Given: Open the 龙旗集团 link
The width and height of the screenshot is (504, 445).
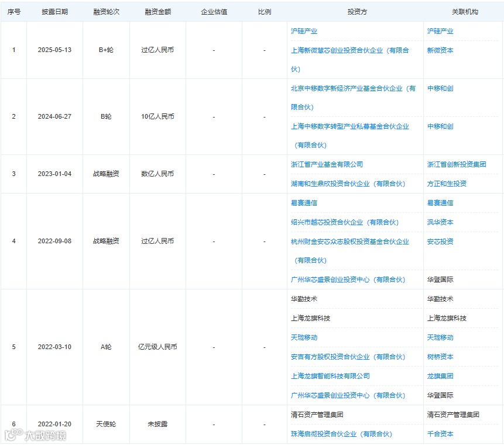Looking at the screenshot, I should click(440, 376).
